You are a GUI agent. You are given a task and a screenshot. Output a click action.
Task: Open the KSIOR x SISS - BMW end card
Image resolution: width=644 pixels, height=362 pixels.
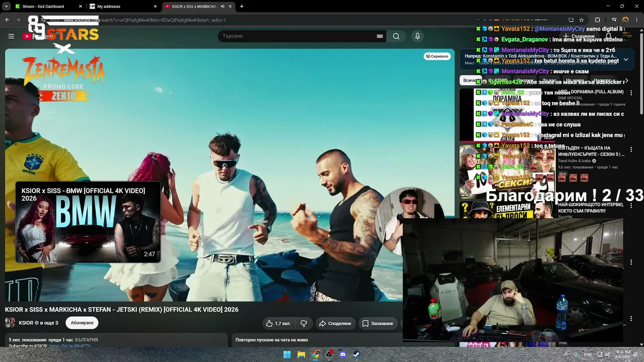coord(88,222)
